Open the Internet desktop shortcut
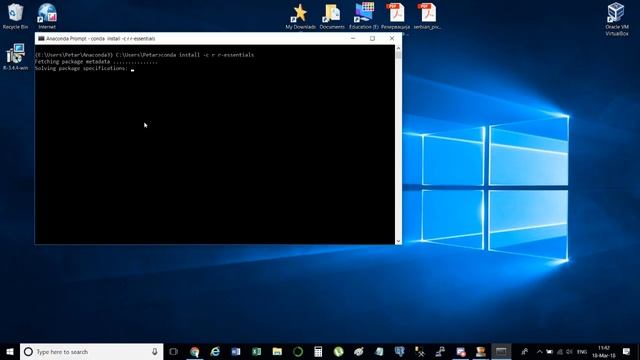 point(47,16)
